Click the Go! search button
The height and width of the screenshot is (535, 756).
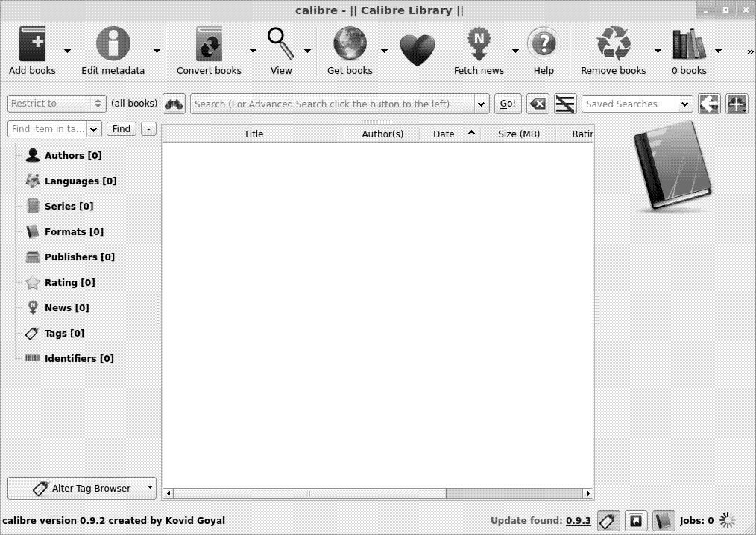pyautogui.click(x=508, y=104)
